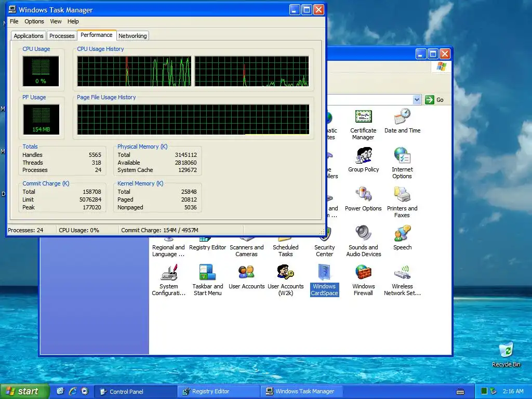Click the Go button in Control Panel

[x=435, y=99]
